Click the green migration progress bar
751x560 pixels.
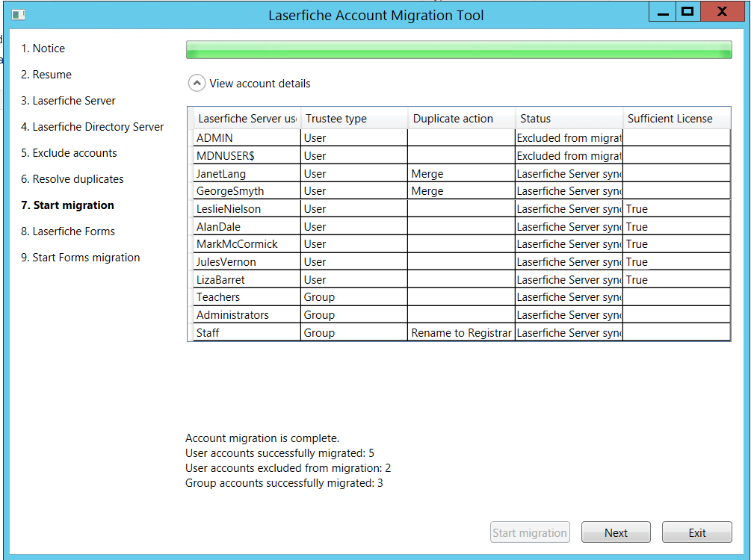459,50
